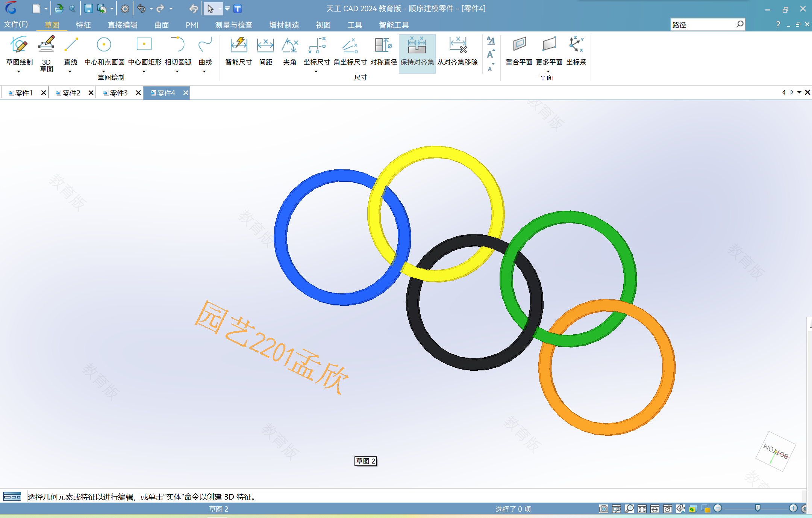
Task: Close the 零件3 document tab
Action: tap(138, 93)
